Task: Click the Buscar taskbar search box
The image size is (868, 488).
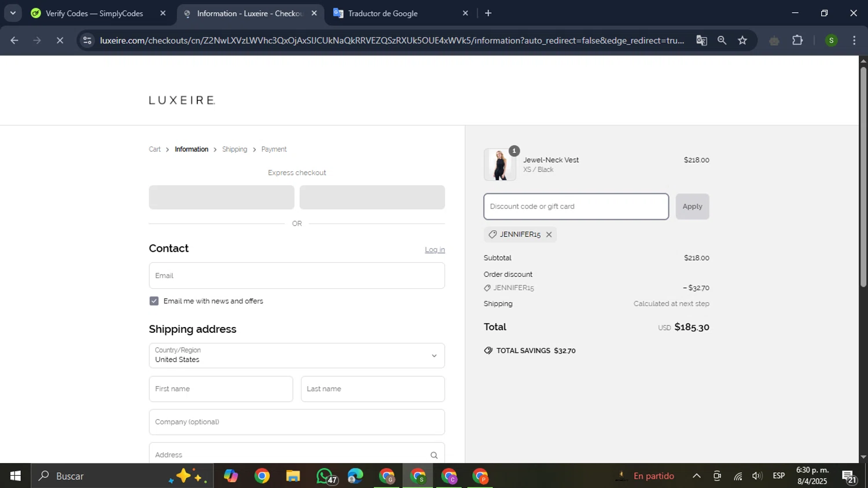Action: (x=122, y=476)
